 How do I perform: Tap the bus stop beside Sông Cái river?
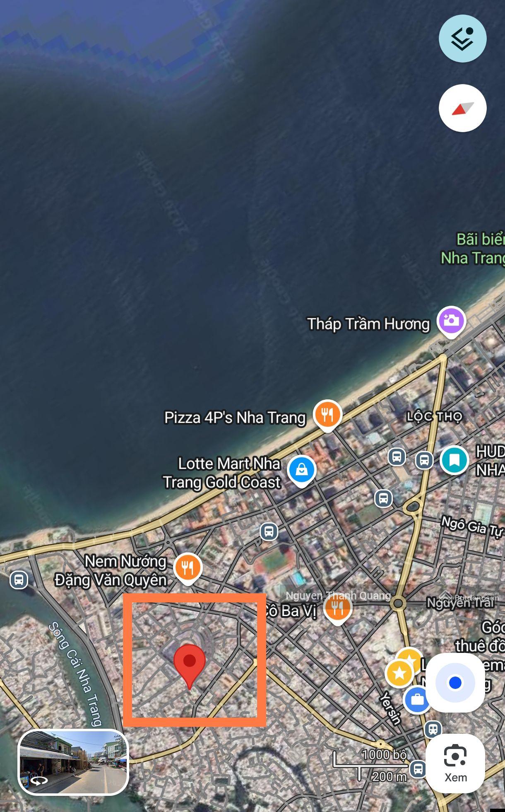coord(19,580)
